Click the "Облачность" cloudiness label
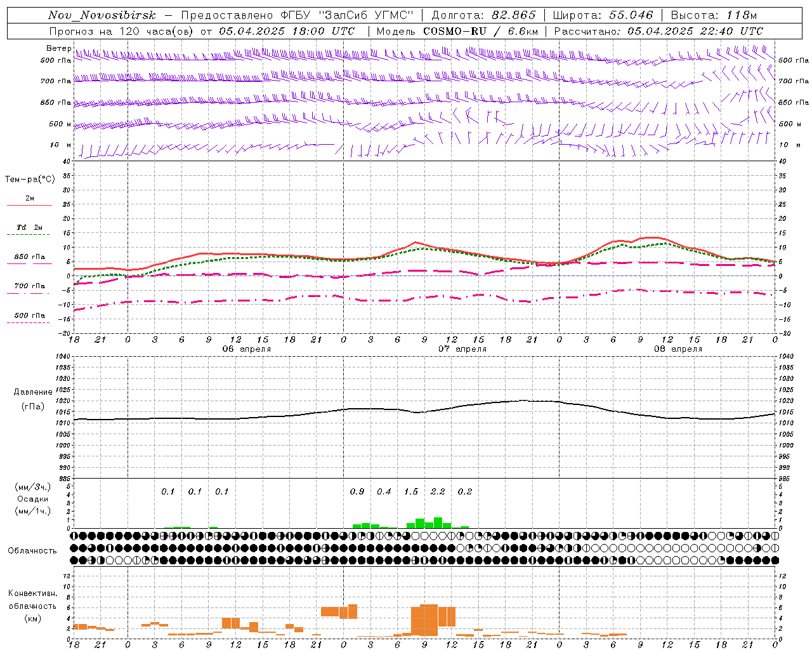This screenshot has width=812, height=650. (32, 550)
